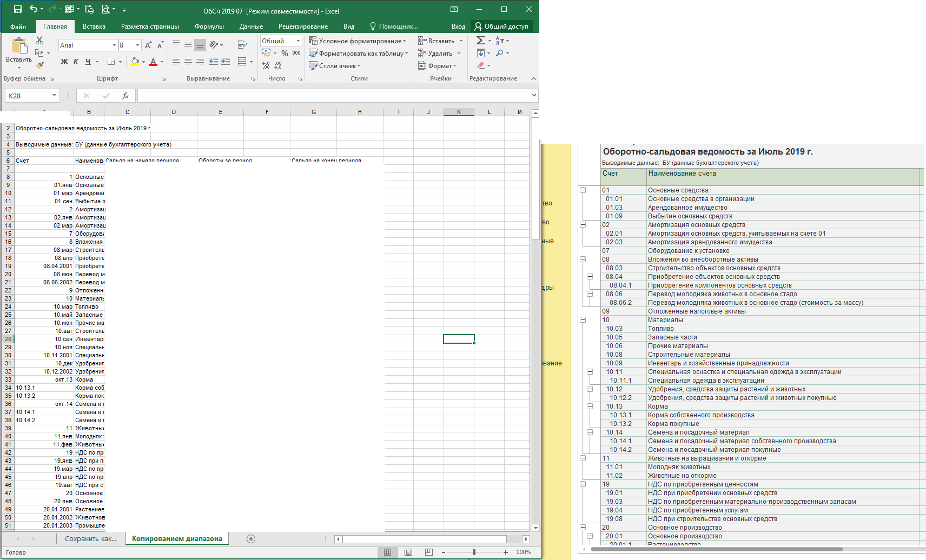Switch to Page Layout view in status bar
The width and height of the screenshot is (926, 560).
(x=408, y=552)
